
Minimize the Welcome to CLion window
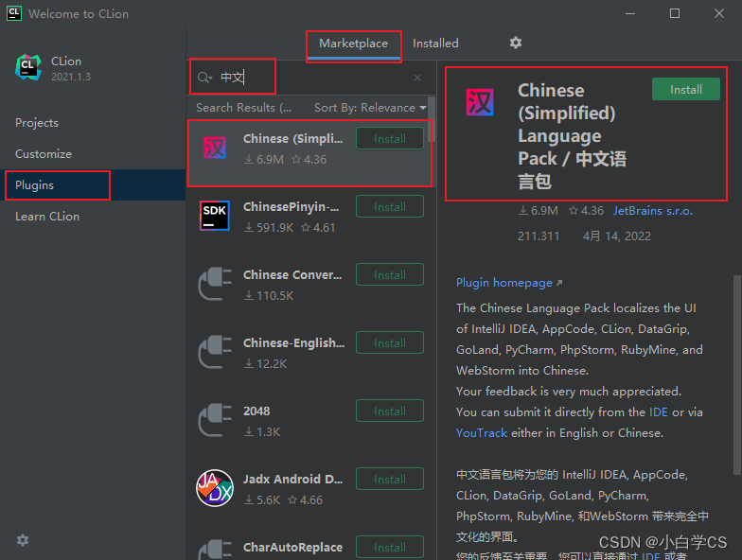coord(630,13)
